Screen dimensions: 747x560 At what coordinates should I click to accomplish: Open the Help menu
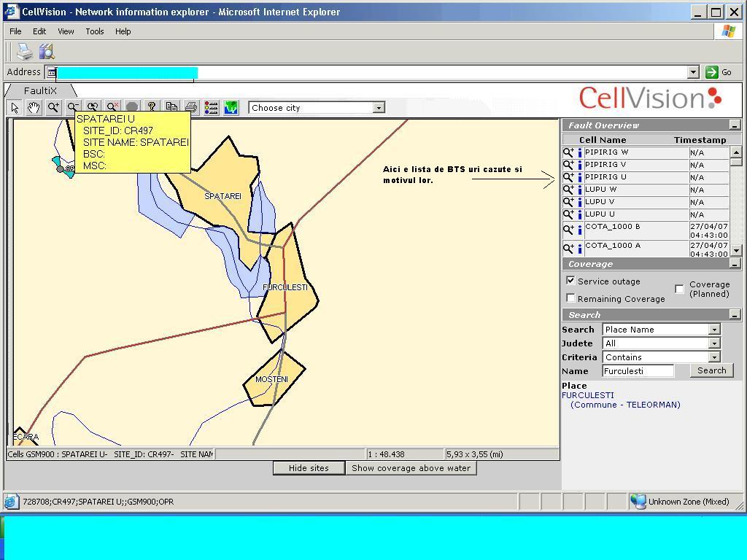click(x=123, y=31)
